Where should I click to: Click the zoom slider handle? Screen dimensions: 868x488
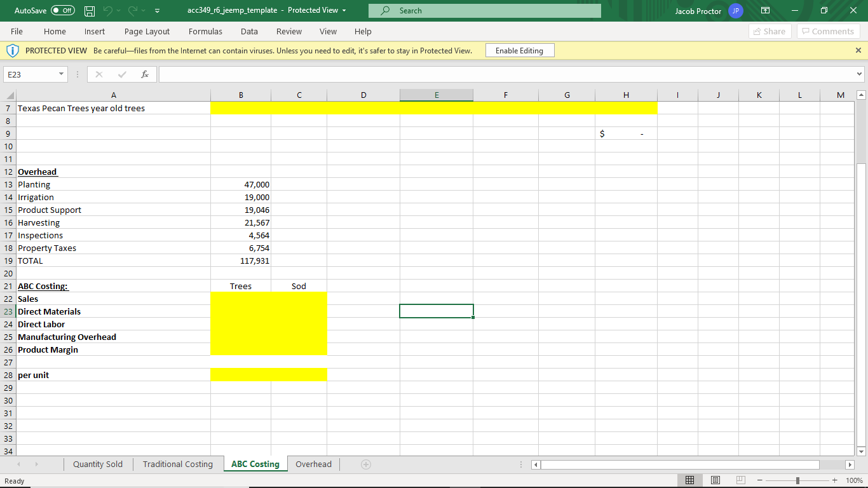click(798, 481)
